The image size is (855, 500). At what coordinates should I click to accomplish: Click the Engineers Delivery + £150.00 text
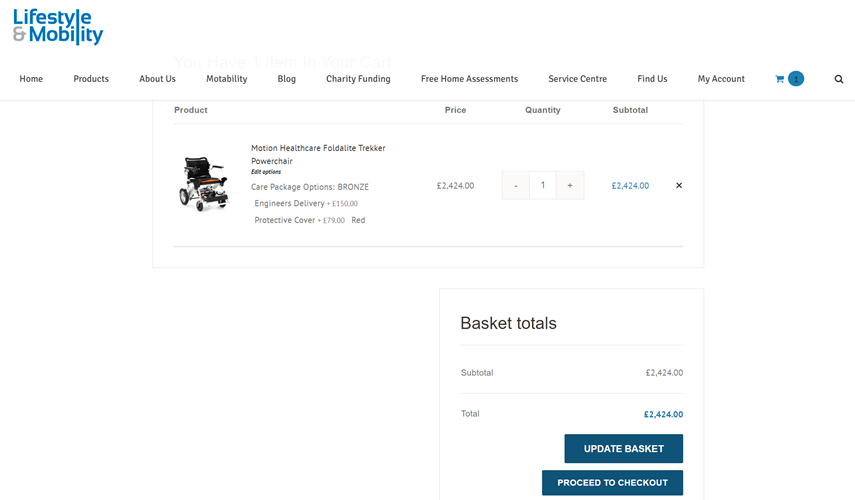coord(306,203)
